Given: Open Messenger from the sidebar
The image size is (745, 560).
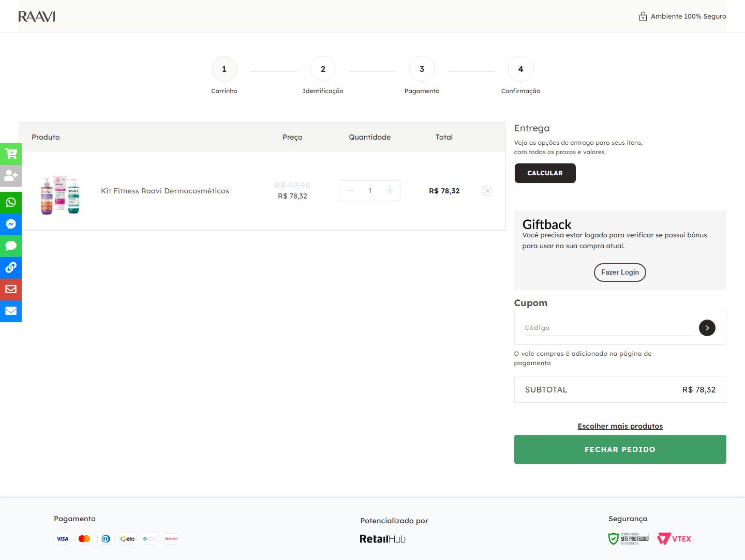Looking at the screenshot, I should (11, 224).
